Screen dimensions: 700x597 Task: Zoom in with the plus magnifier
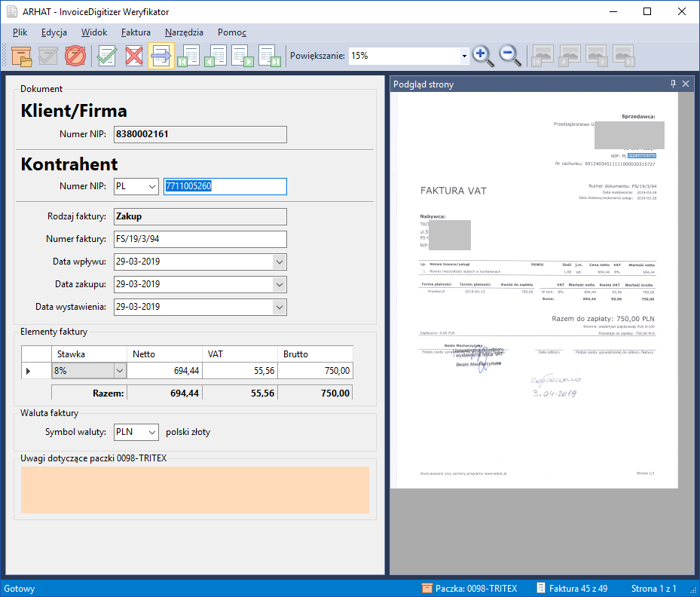point(482,56)
